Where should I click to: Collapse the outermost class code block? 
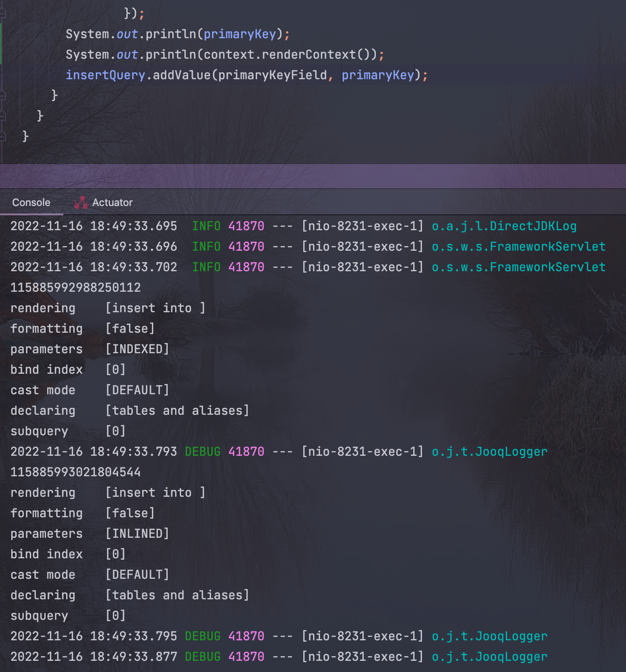click(x=3, y=136)
